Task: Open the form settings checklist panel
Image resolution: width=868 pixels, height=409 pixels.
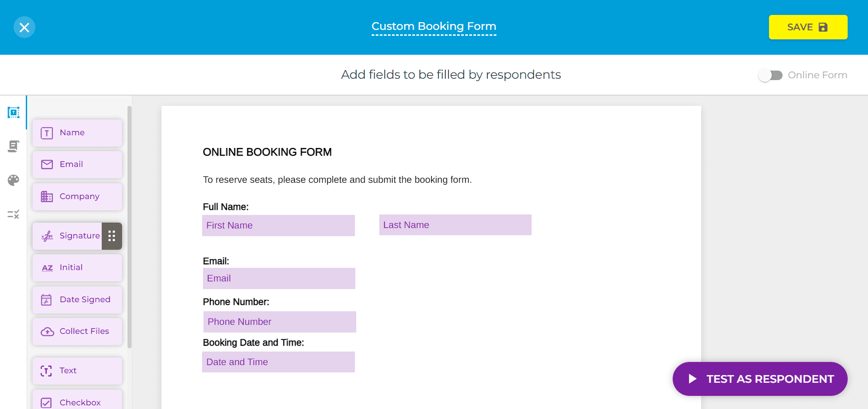Action: [x=14, y=214]
